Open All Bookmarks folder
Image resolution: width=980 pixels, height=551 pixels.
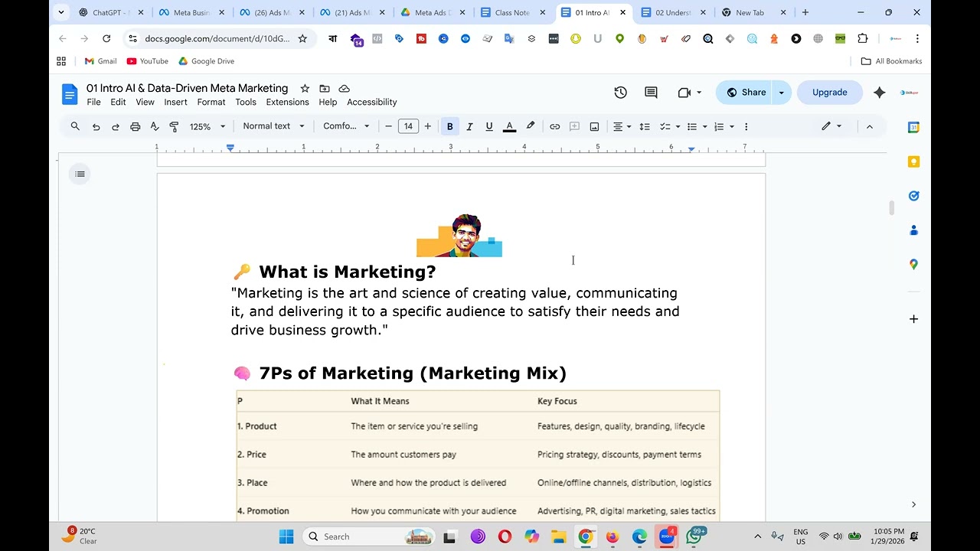[x=891, y=61]
